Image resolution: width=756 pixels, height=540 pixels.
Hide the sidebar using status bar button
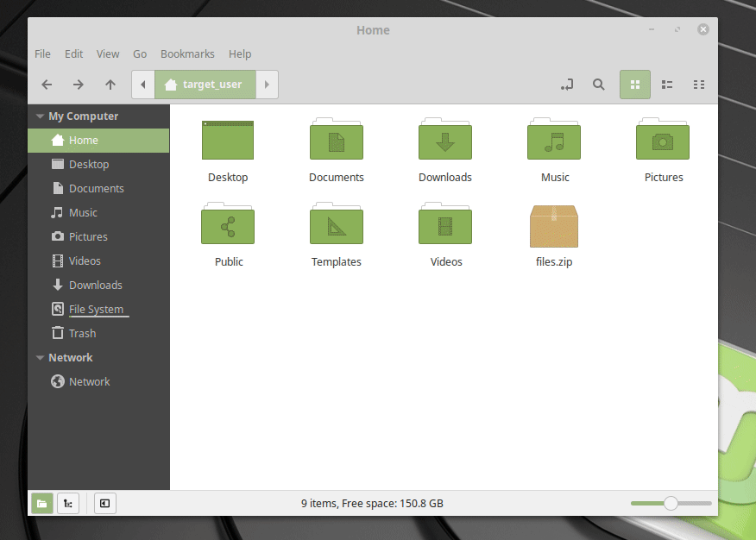tap(104, 503)
